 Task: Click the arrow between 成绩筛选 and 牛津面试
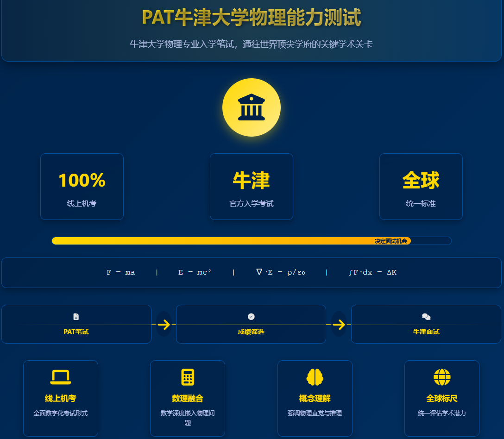[x=339, y=325]
